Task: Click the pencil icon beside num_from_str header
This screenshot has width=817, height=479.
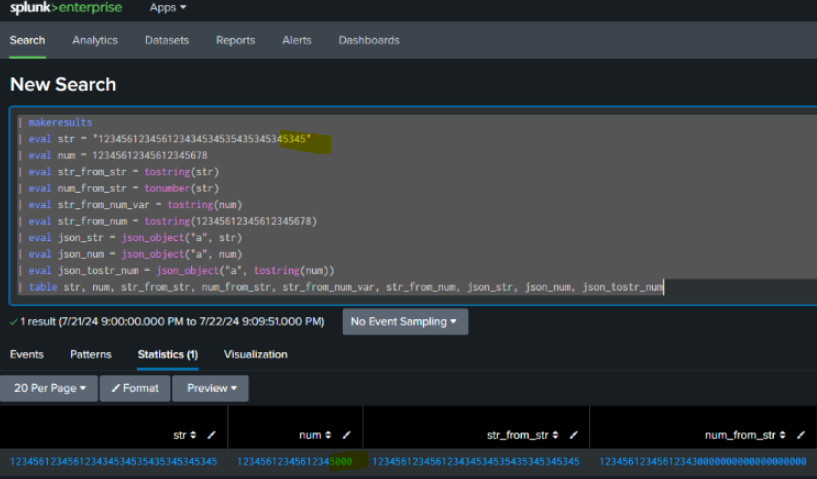Action: (x=801, y=435)
